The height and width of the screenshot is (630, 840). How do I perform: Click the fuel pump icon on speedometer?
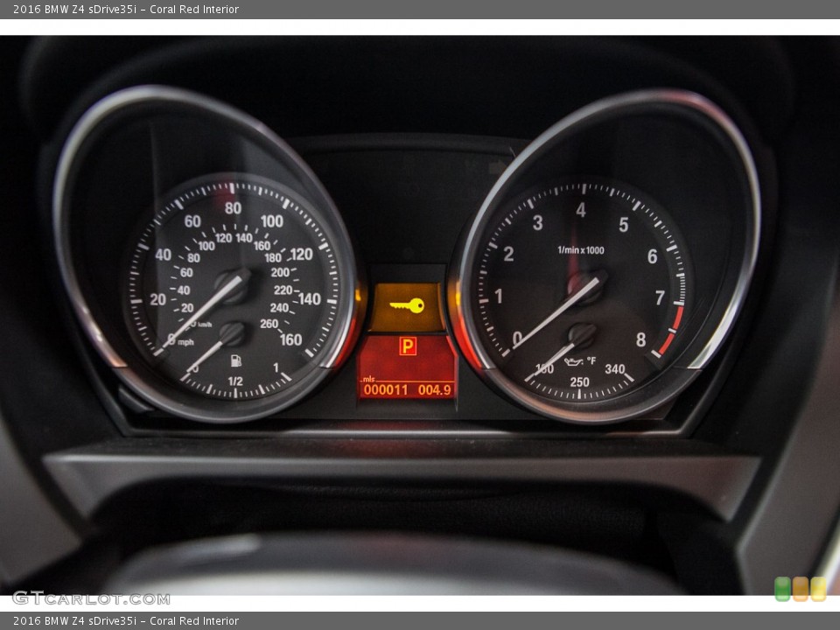pyautogui.click(x=235, y=360)
